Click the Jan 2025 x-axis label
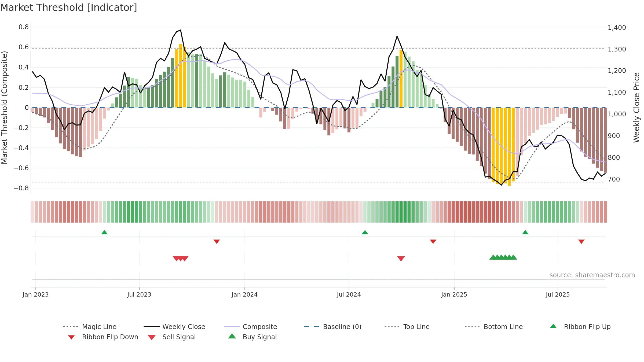 click(x=454, y=295)
